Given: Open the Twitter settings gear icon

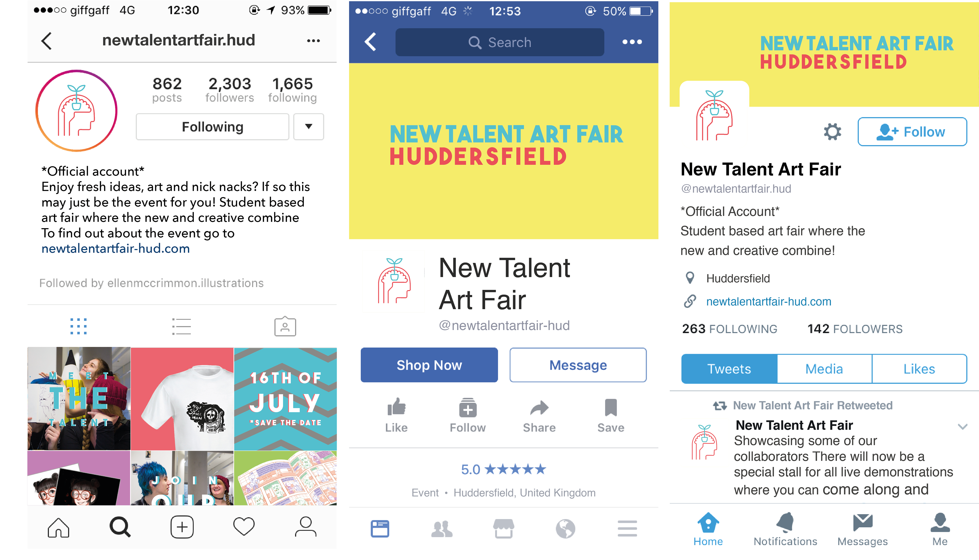Looking at the screenshot, I should (832, 132).
